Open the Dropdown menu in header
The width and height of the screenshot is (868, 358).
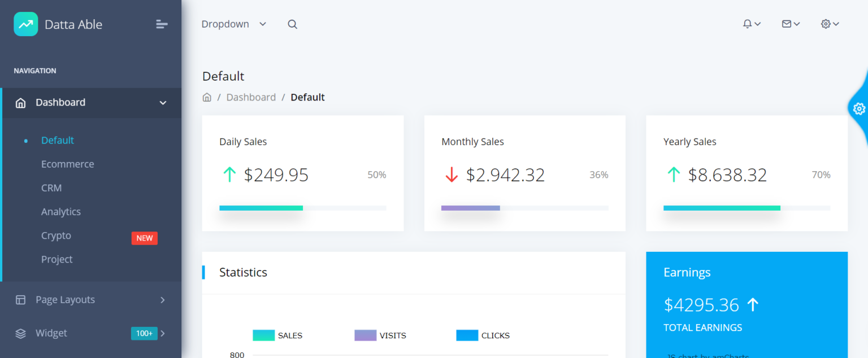(x=233, y=24)
